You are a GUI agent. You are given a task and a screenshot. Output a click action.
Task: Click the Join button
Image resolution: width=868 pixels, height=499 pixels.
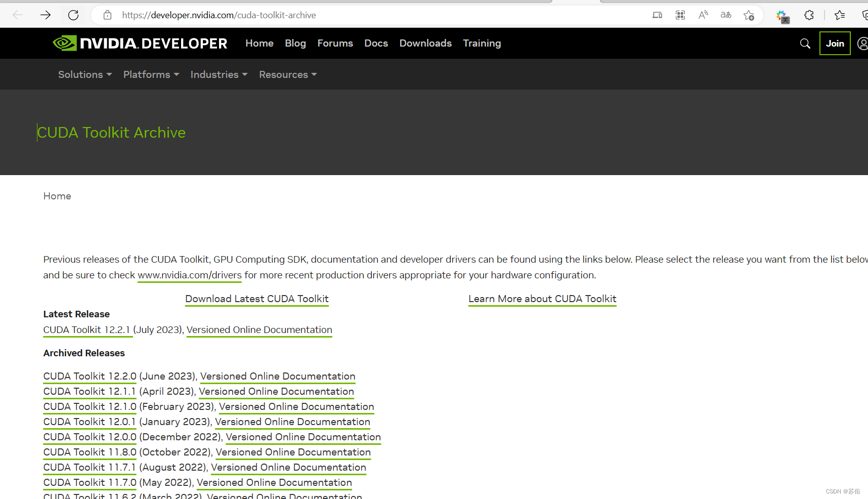click(x=835, y=43)
